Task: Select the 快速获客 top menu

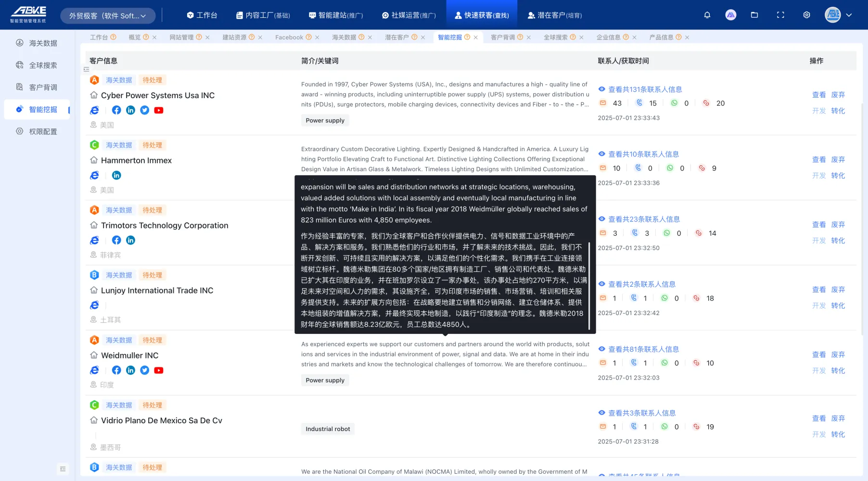Action: 482,15
